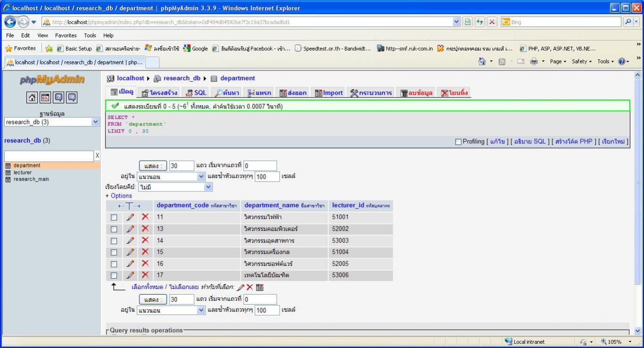The image size is (644, 348).
Task: Tick checkbox for row 13
Action: coord(114,229)
